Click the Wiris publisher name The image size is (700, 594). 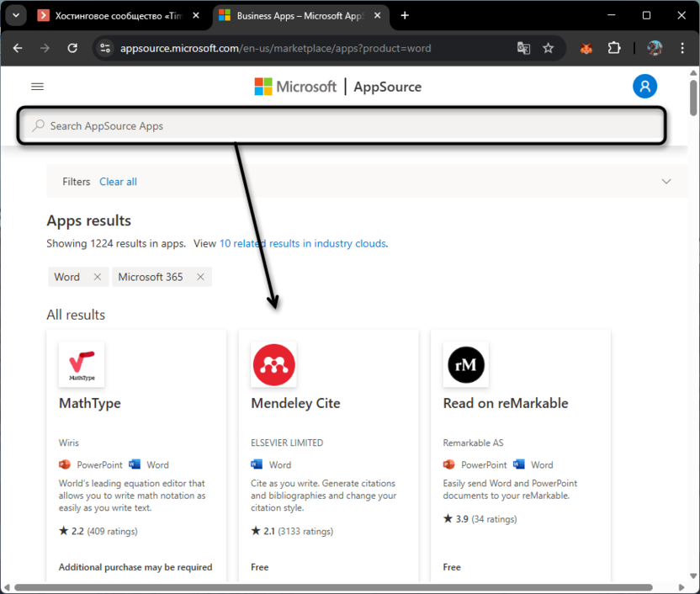[69, 443]
